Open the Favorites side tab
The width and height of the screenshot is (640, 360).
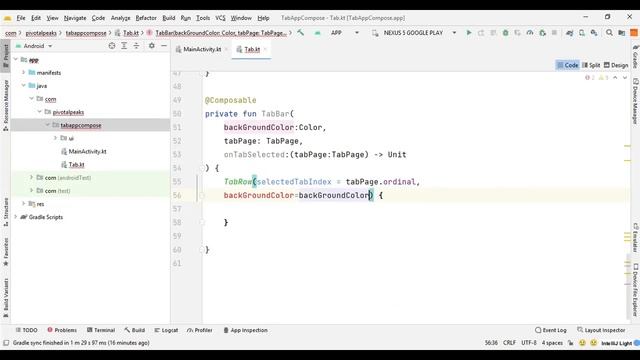coord(5,252)
